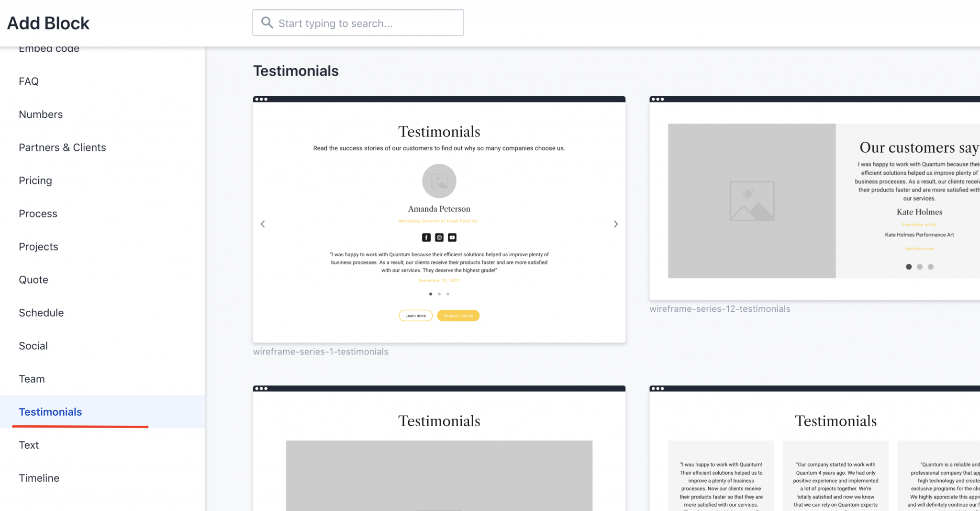
Task: Select the active pagination dot in wireframe-series-12
Action: (x=908, y=267)
